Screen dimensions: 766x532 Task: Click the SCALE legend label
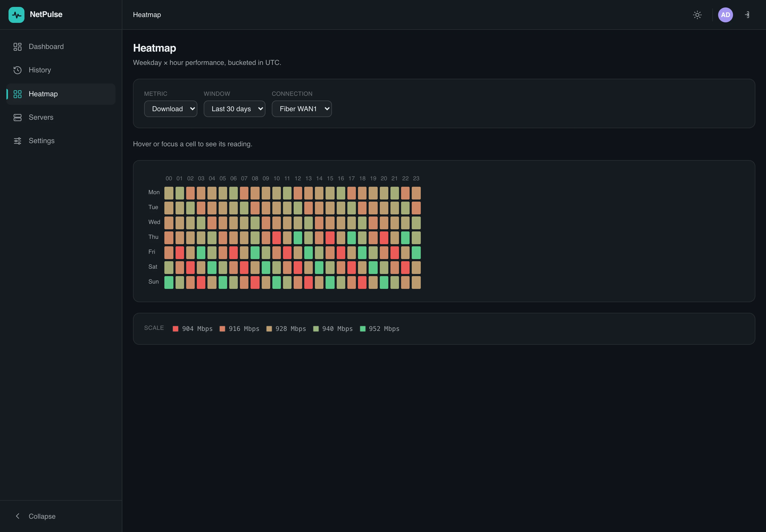[154, 328]
